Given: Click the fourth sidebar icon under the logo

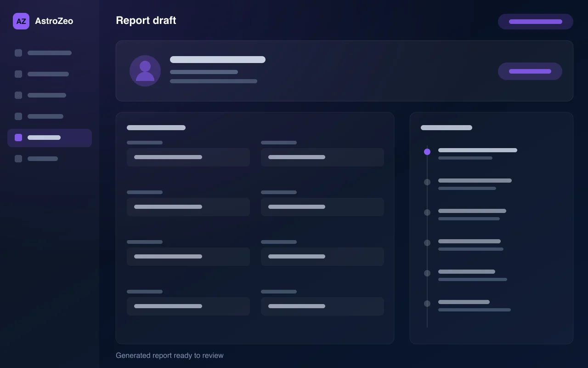Looking at the screenshot, I should point(18,116).
